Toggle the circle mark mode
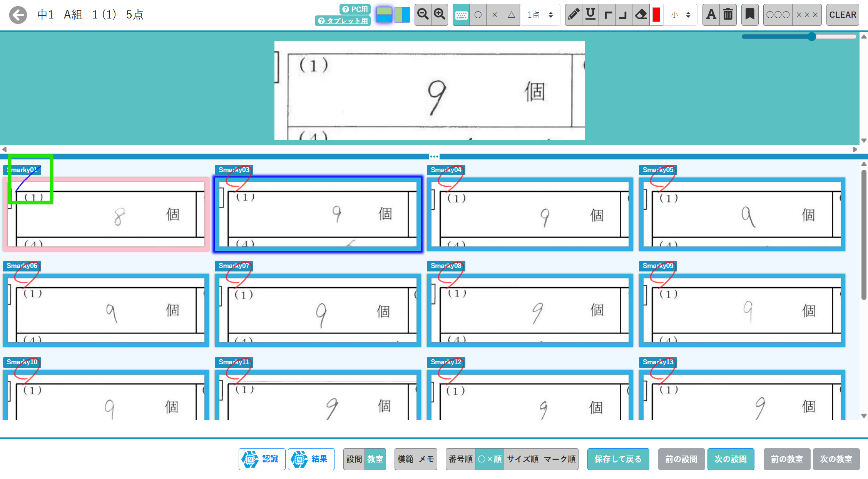This screenshot has width=868, height=479. coord(478,15)
